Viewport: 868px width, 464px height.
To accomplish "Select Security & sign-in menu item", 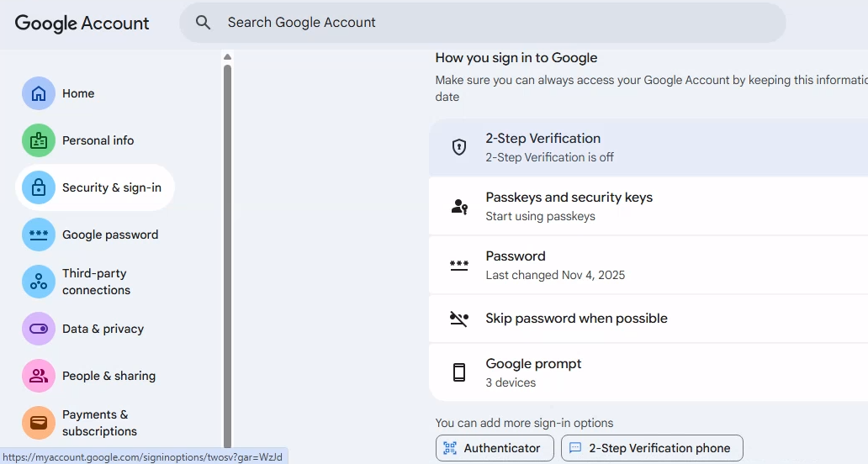I will (x=95, y=187).
